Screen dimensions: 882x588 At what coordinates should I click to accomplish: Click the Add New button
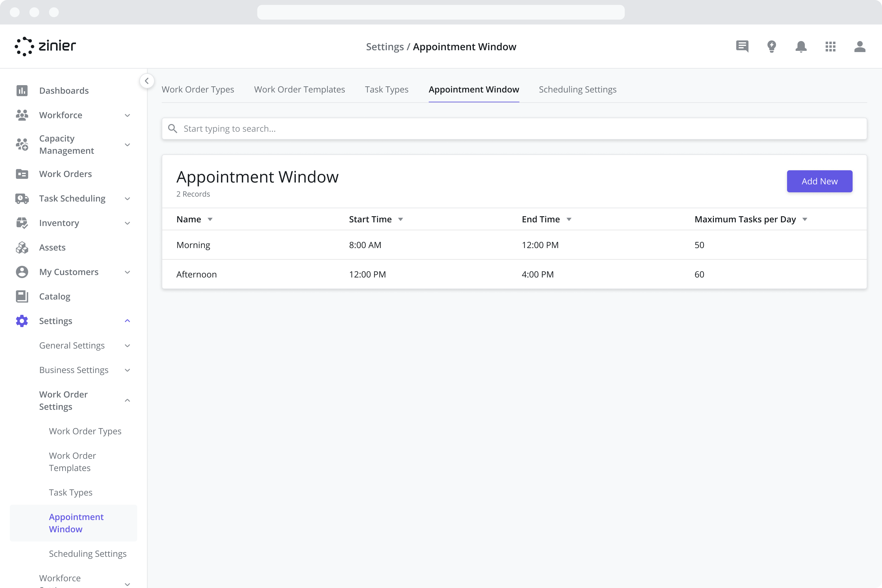coord(820,181)
